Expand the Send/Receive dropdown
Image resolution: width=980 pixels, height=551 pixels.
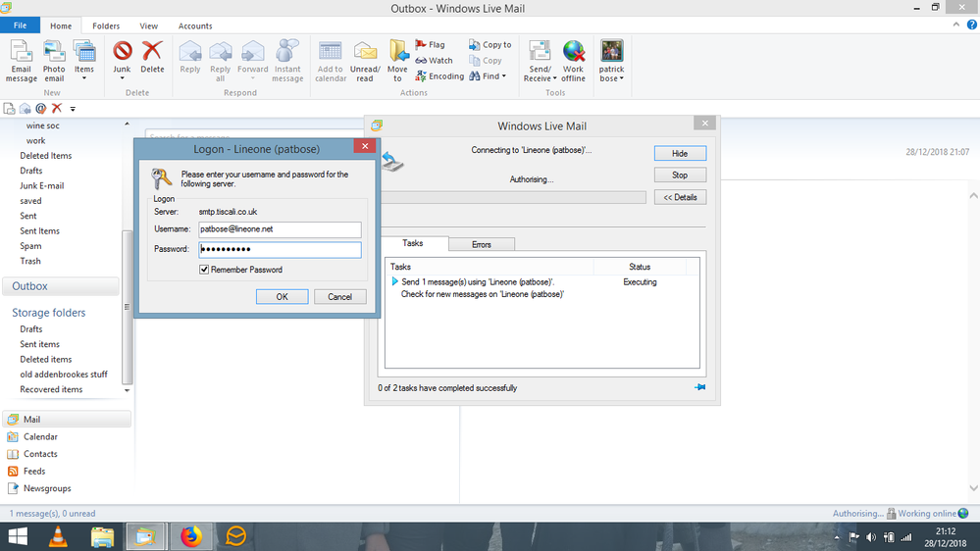tap(540, 78)
